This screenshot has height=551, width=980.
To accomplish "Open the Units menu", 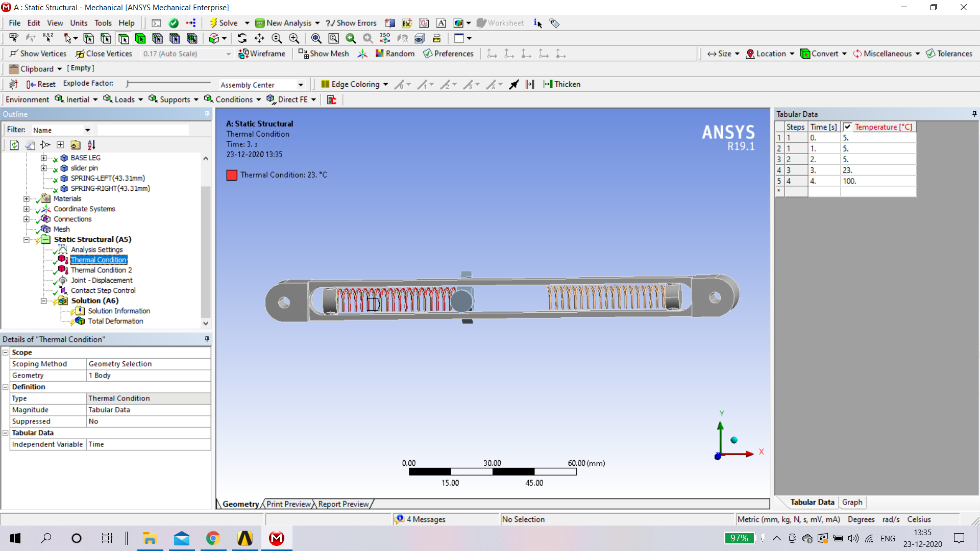I will [x=79, y=23].
